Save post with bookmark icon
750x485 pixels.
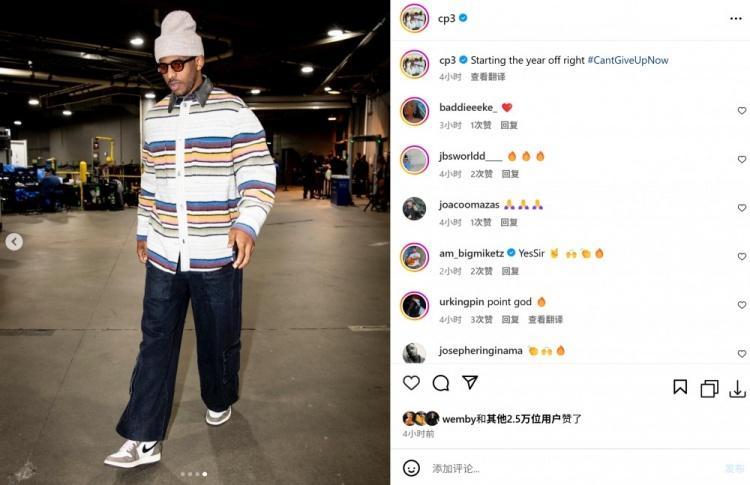click(680, 387)
